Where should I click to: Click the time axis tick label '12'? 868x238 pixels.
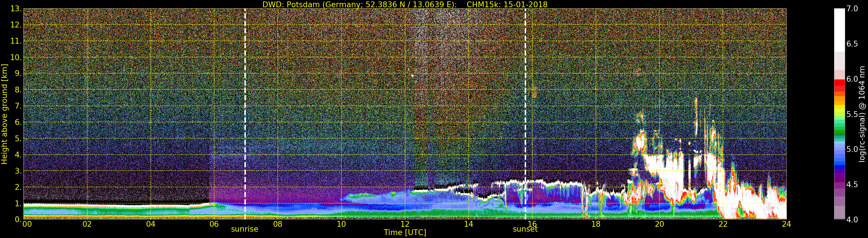[405, 224]
